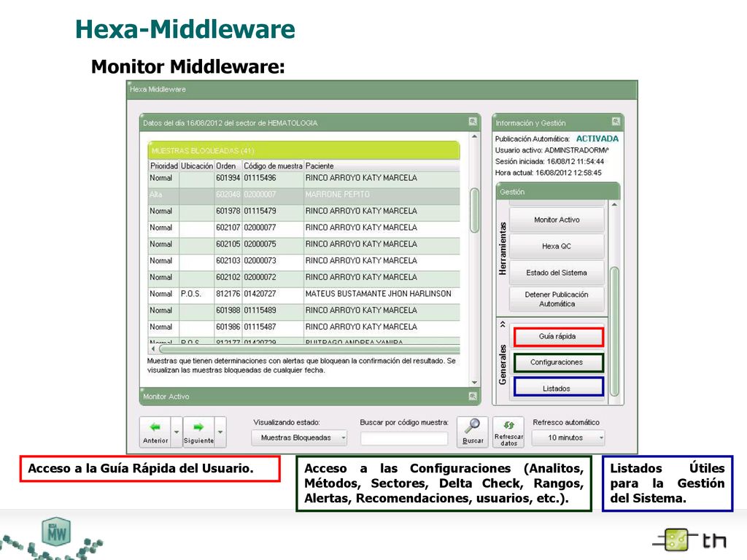
Task: Click the Gestión section header
Action: 558,192
